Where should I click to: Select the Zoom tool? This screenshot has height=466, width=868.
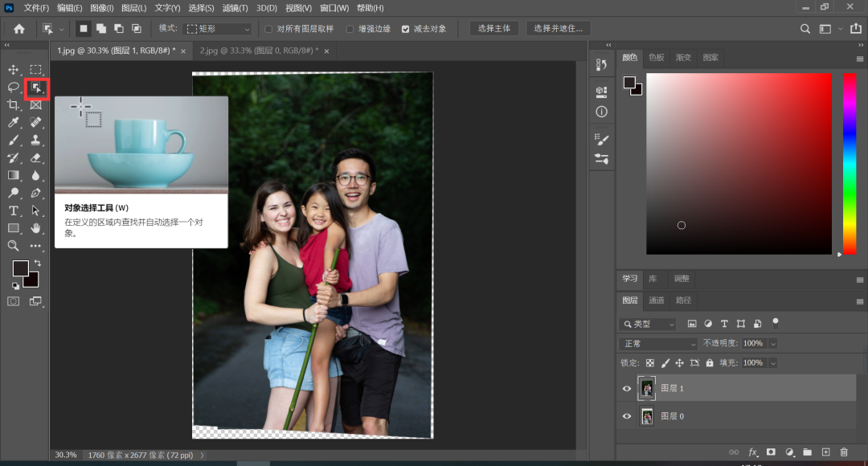pyautogui.click(x=14, y=246)
